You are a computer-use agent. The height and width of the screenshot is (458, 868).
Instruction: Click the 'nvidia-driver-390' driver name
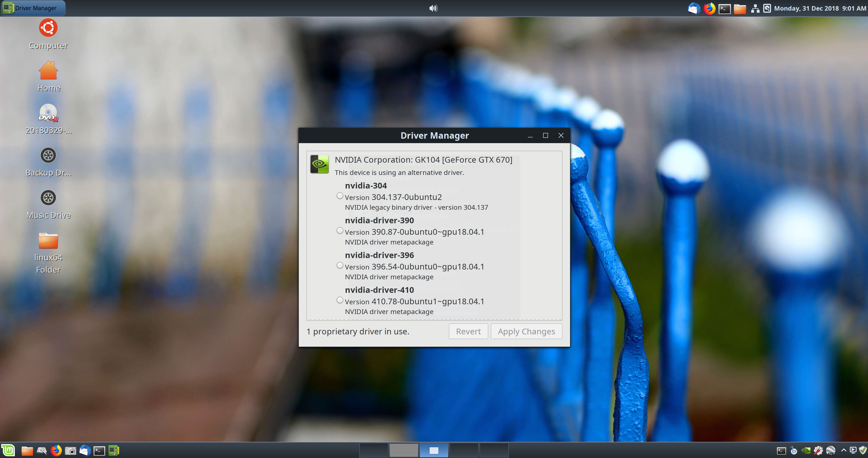(x=379, y=221)
